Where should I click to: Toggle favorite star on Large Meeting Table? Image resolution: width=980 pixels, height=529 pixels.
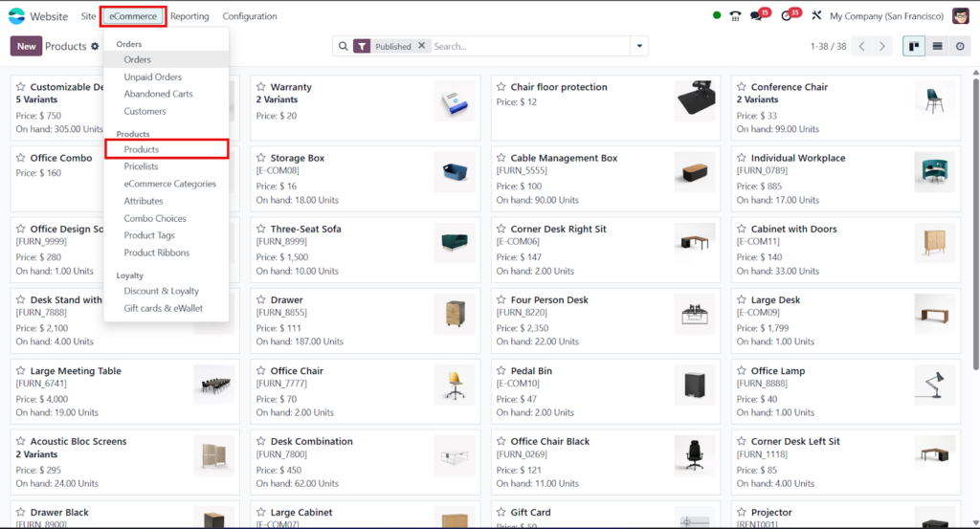21,370
